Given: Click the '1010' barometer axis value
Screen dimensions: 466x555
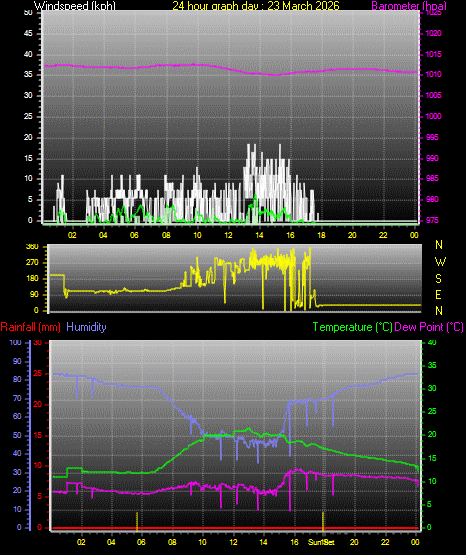Looking at the screenshot, I should [x=433, y=75].
